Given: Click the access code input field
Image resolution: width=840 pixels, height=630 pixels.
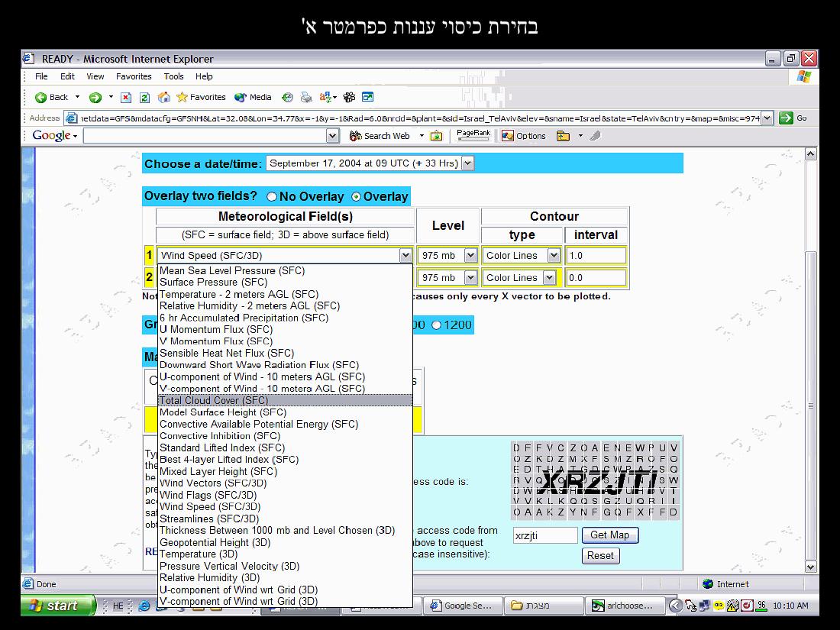Looking at the screenshot, I should [544, 535].
